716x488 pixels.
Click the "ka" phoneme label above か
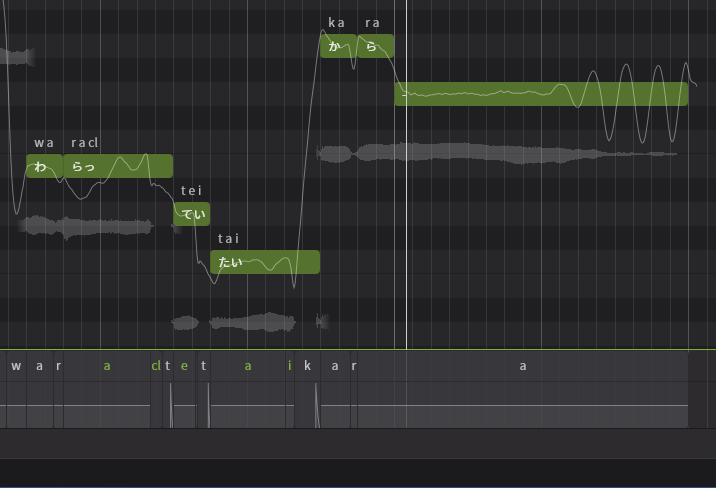click(x=337, y=23)
